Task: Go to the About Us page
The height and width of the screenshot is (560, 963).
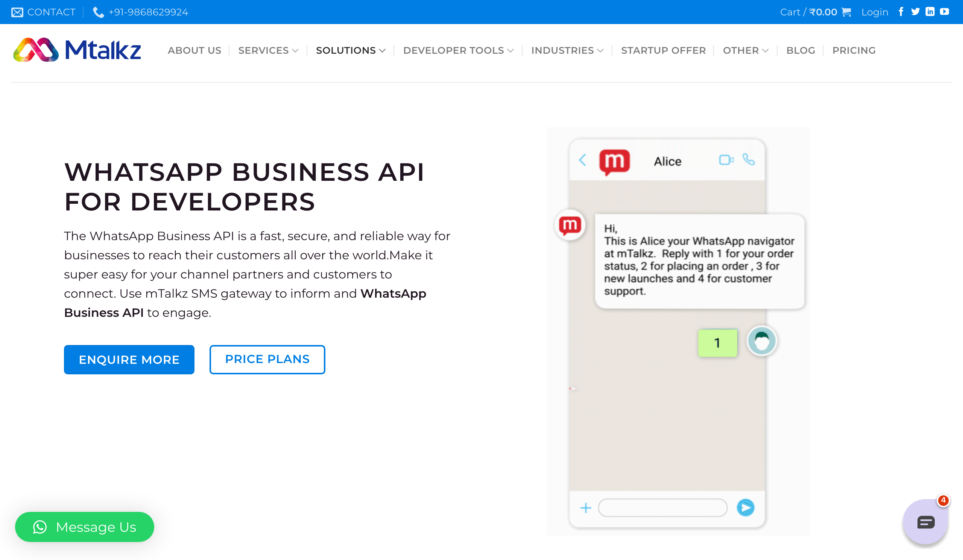Action: [194, 50]
